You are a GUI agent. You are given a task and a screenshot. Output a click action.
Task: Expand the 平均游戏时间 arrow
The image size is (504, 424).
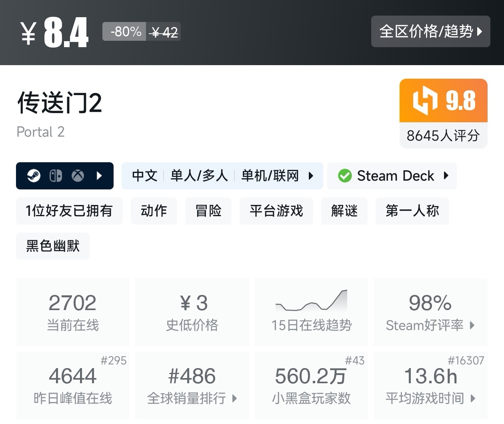pyautogui.click(x=473, y=398)
